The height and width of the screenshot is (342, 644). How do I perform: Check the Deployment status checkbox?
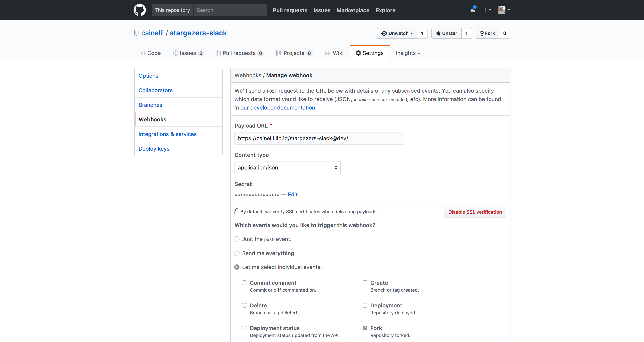(x=244, y=328)
